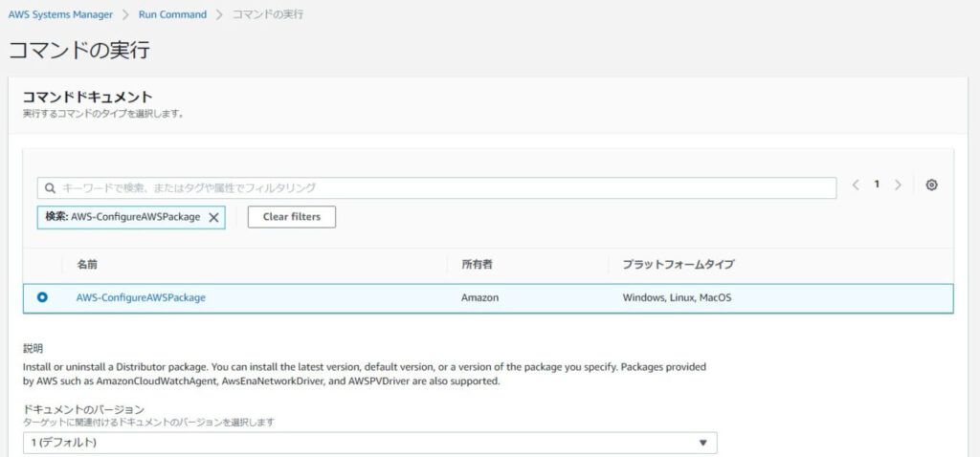Open table preferences gear icon

click(931, 185)
